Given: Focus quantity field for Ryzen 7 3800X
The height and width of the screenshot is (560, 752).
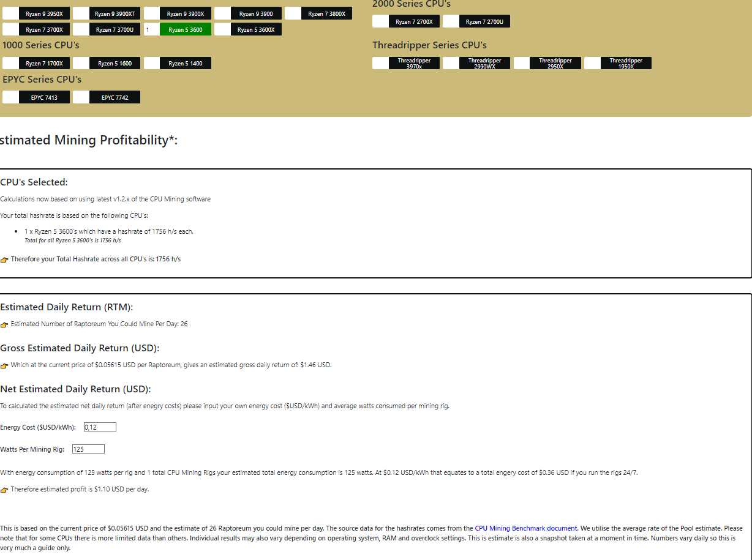Looking at the screenshot, I should (293, 13).
